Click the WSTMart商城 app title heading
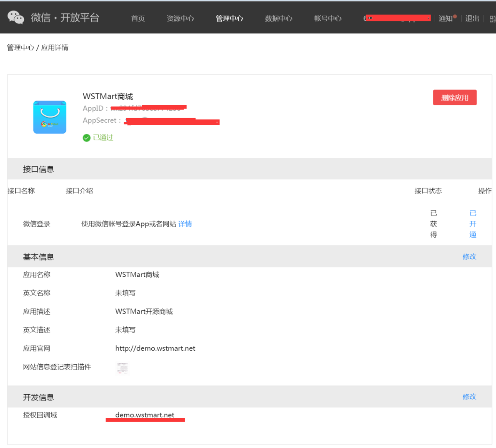Viewport: 496px width, 448px height. point(108,97)
